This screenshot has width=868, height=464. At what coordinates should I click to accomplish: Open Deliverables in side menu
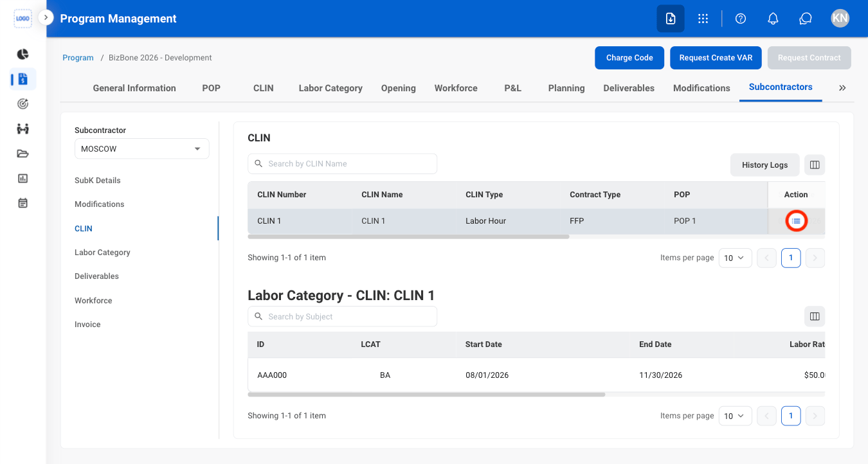[x=96, y=276]
